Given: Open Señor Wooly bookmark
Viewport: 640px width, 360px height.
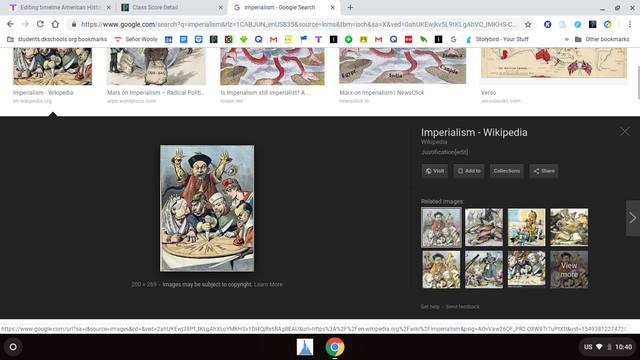Looking at the screenshot, I should coord(136,40).
